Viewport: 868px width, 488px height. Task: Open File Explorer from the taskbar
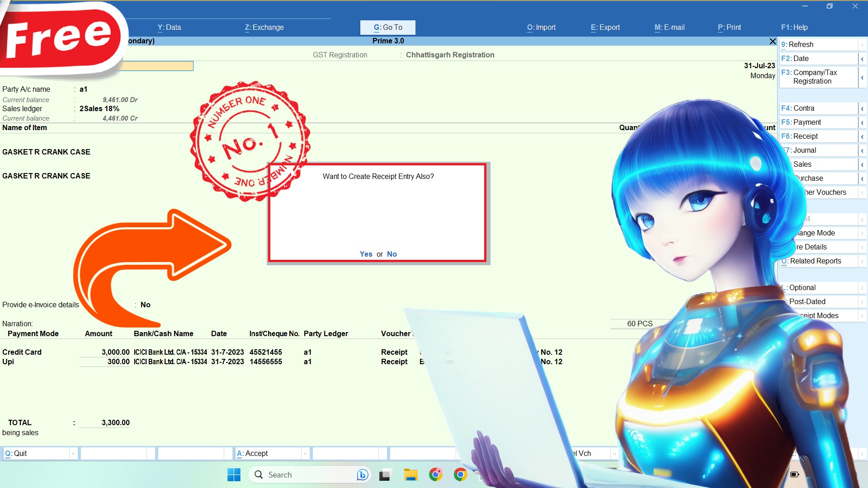[410, 474]
